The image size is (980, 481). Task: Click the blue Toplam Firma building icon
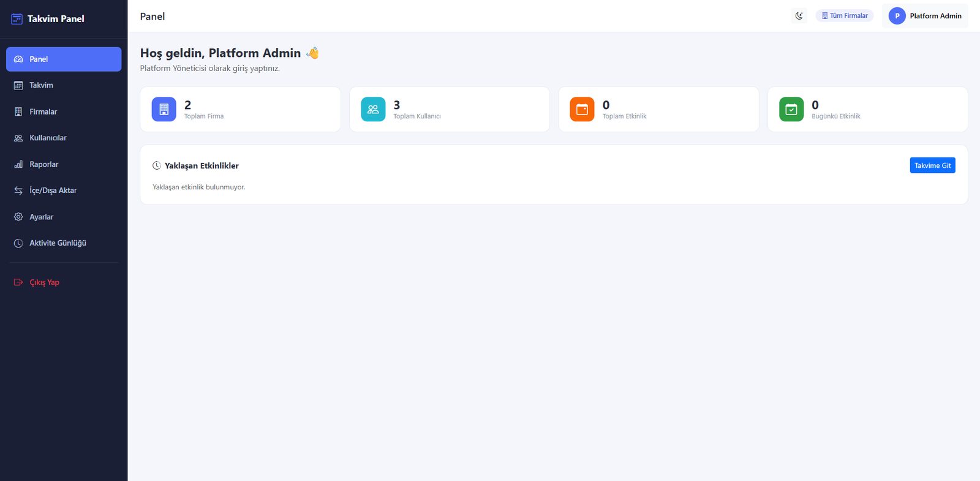coord(164,109)
